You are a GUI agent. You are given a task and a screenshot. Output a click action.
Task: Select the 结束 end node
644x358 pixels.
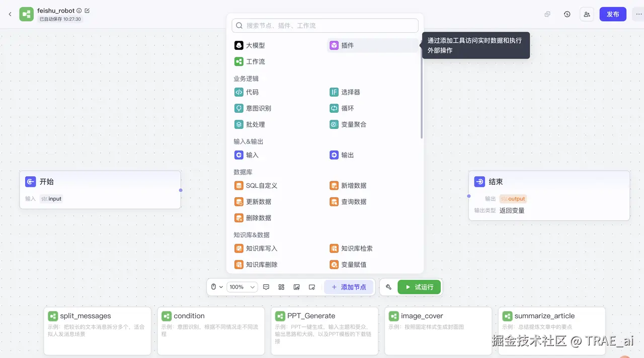tap(549, 196)
